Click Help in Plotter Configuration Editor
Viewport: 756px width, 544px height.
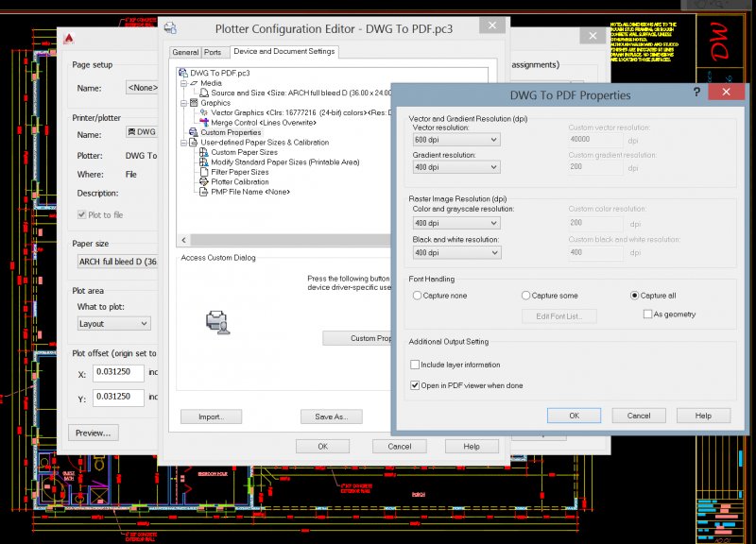[472, 446]
